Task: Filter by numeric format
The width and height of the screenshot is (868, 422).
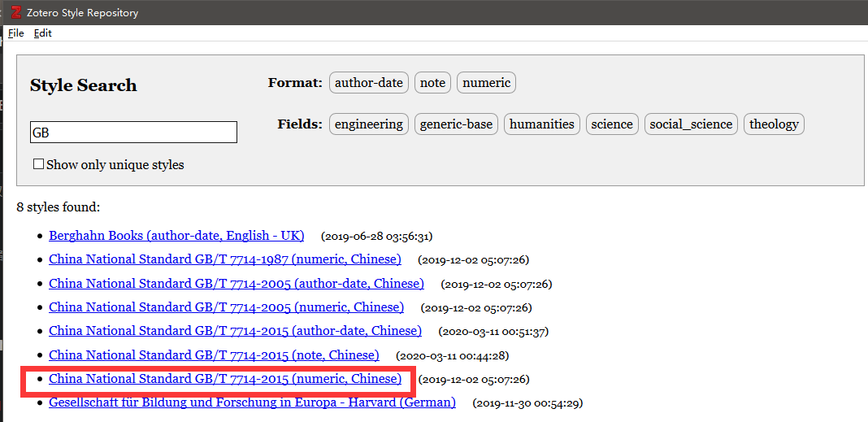Action: click(x=486, y=83)
